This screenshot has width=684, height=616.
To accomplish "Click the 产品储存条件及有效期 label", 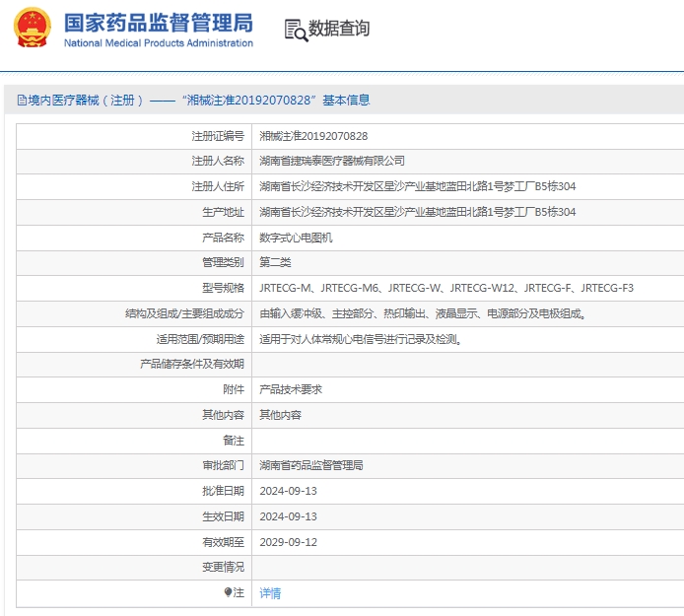I will pyautogui.click(x=192, y=364).
